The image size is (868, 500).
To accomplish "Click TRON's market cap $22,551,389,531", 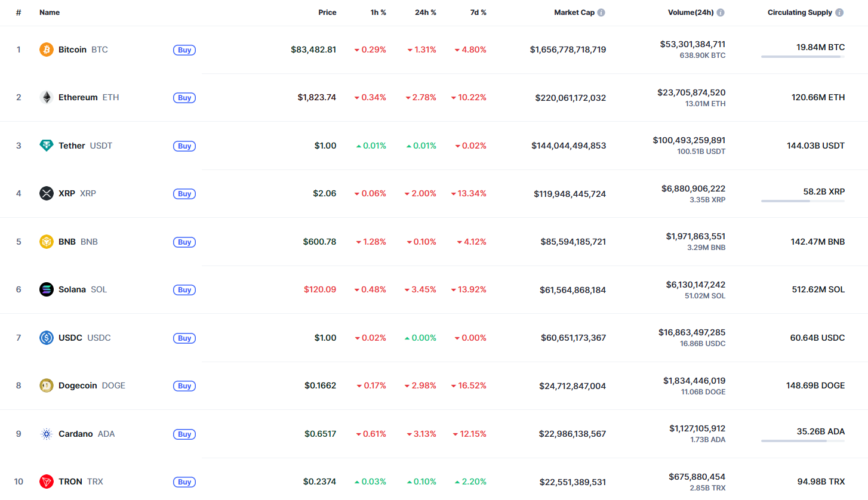I will click(572, 482).
